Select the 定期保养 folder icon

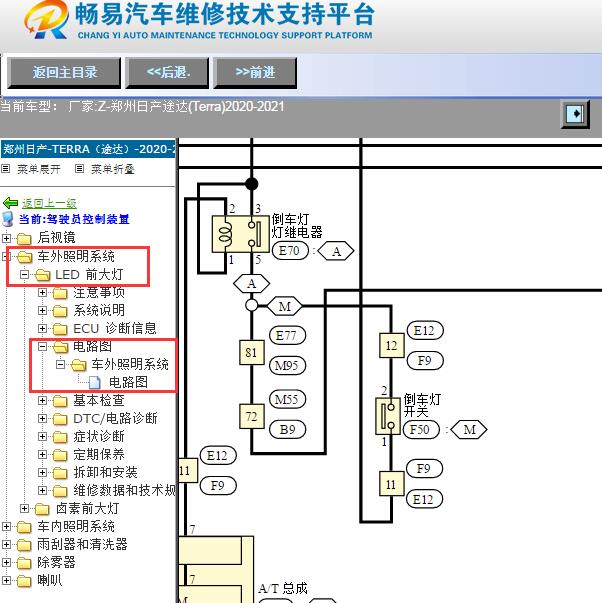point(60,455)
